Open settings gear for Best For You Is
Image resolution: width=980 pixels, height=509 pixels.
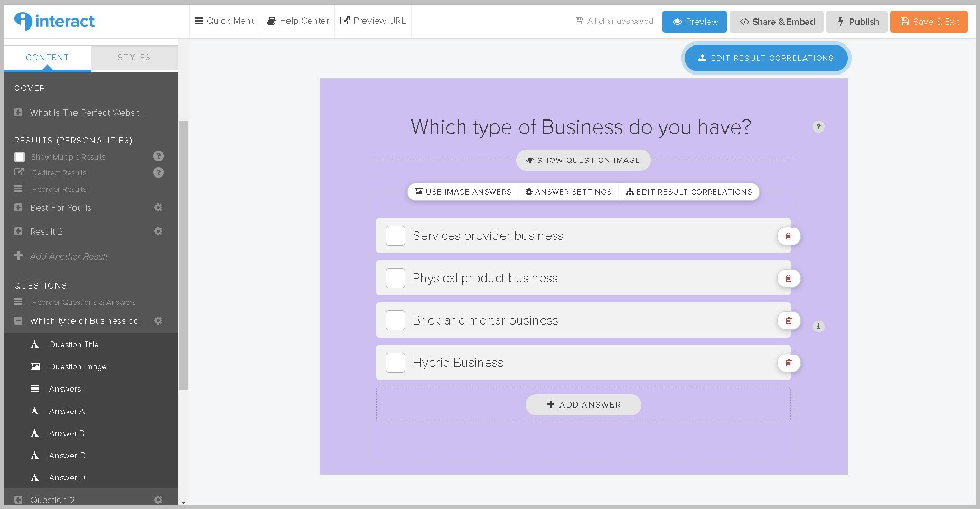click(x=158, y=208)
